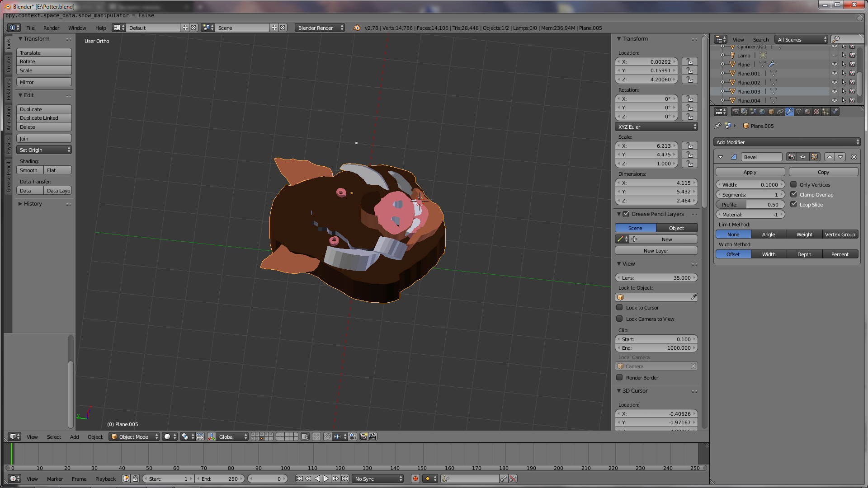868x488 pixels.
Task: Toggle proportional editing circle icon
Action: pyautogui.click(x=316, y=436)
